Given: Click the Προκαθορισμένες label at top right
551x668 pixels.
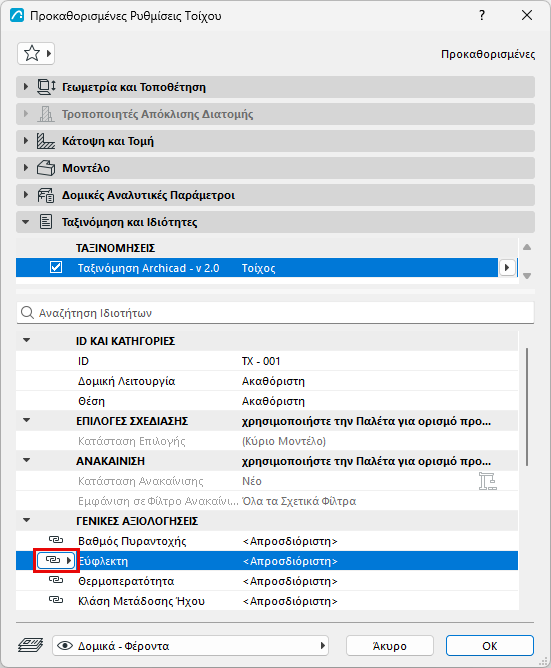Looking at the screenshot, I should 488,54.
